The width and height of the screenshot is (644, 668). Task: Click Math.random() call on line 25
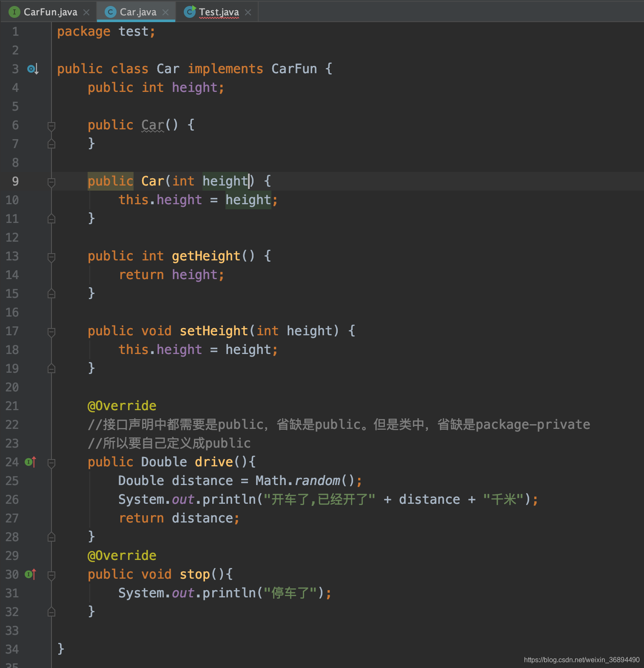305,481
